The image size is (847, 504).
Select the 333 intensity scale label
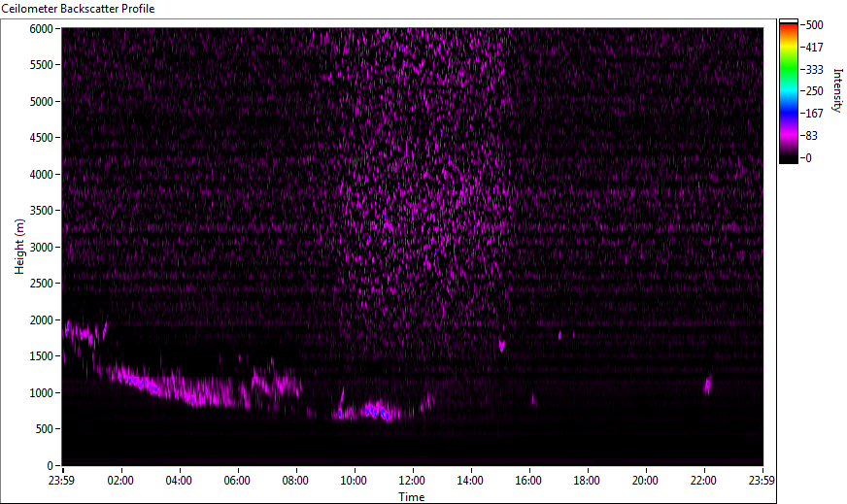[x=814, y=69]
